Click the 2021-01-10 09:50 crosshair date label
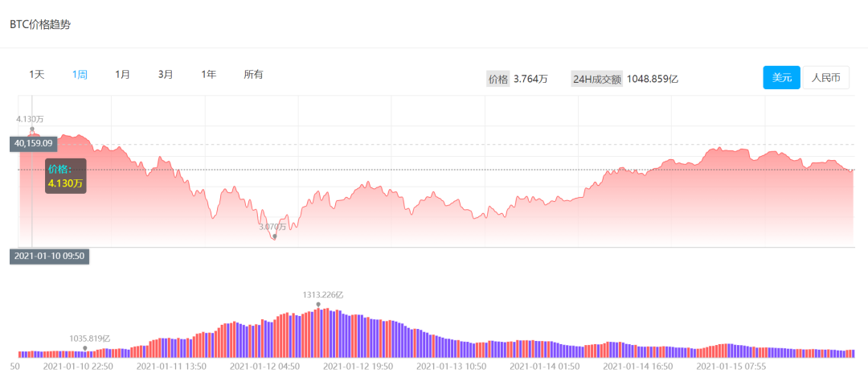 pyautogui.click(x=49, y=256)
